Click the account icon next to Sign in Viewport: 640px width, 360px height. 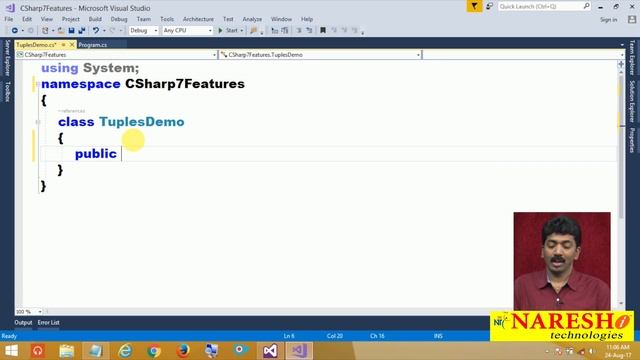click(632, 20)
